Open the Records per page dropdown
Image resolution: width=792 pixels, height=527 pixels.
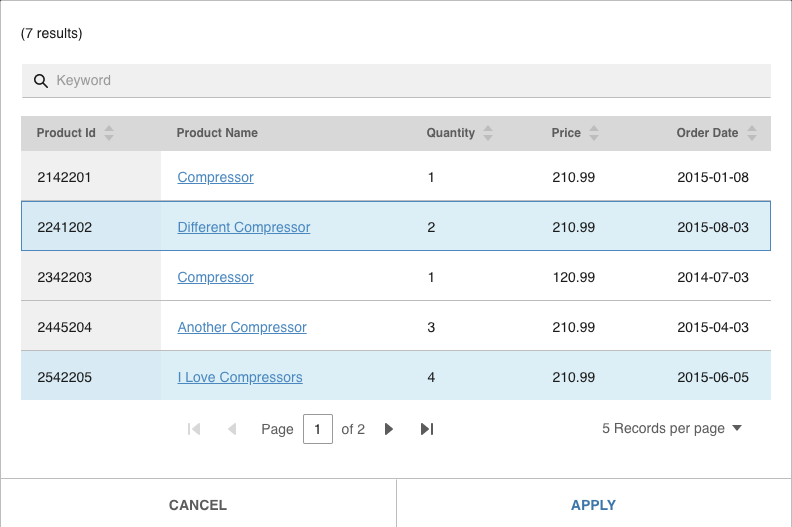[672, 428]
